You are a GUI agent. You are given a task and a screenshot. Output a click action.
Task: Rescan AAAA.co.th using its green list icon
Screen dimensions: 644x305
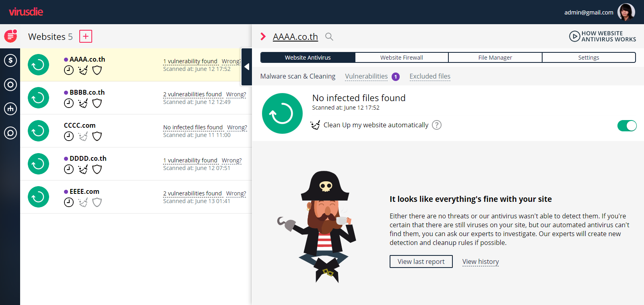tap(38, 65)
